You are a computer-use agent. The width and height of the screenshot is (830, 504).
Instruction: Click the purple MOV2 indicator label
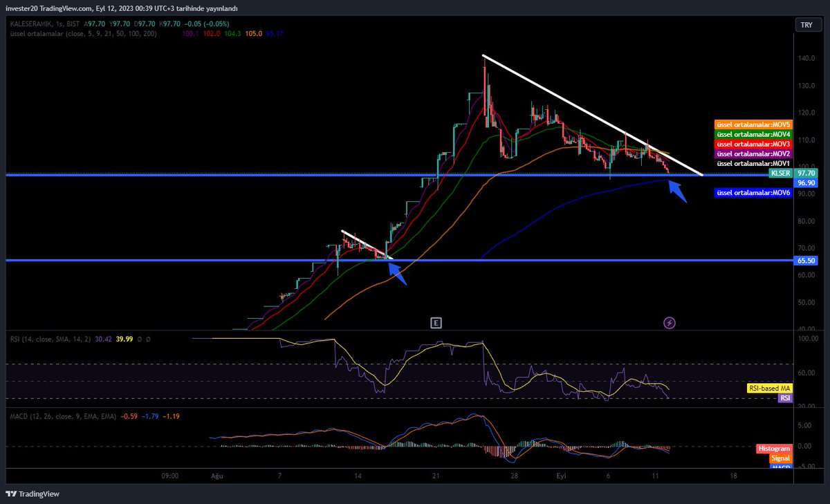pos(753,153)
